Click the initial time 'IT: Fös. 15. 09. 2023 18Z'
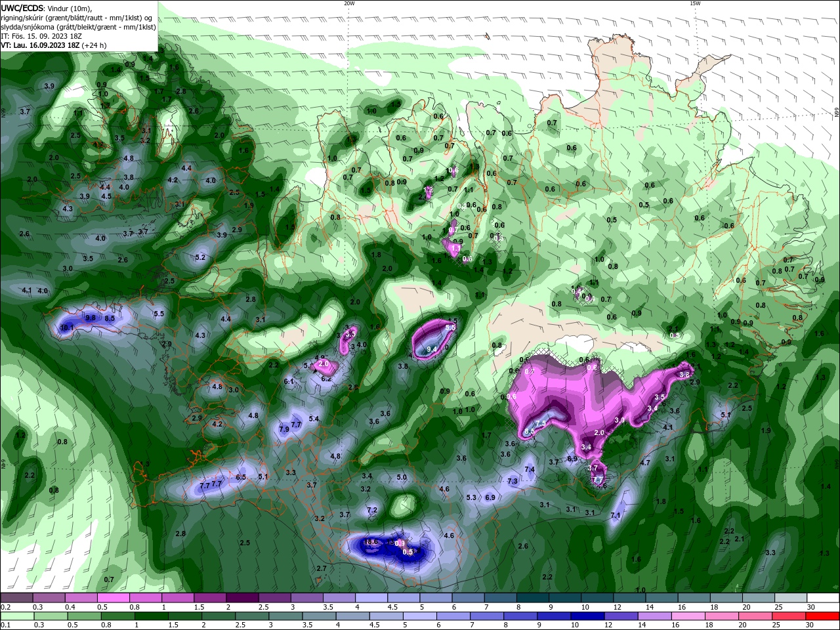 [41, 36]
